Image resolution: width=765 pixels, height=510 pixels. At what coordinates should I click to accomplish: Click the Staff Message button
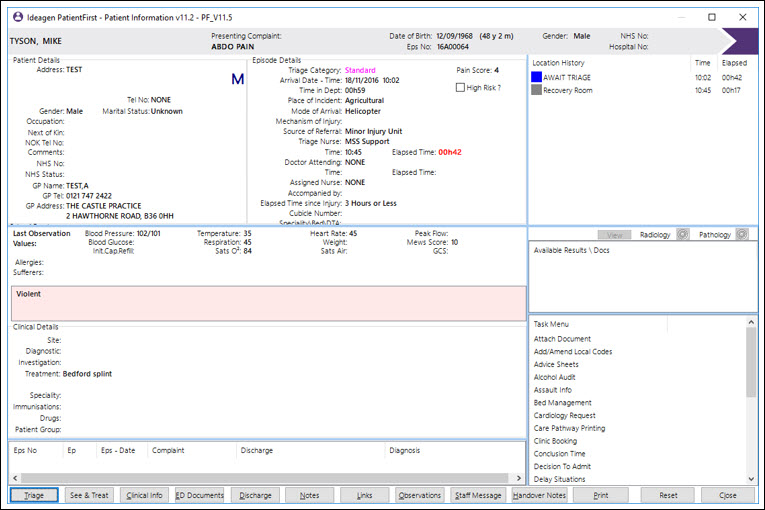point(478,495)
